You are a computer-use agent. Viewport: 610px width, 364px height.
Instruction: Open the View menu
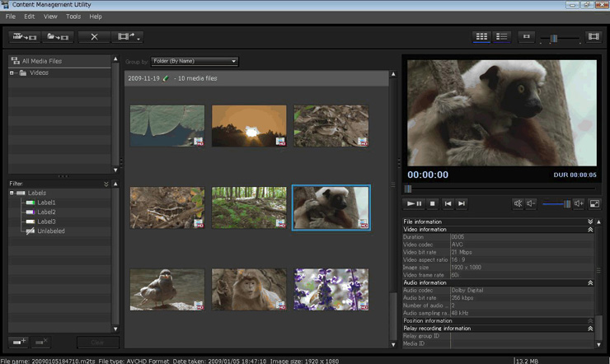50,16
